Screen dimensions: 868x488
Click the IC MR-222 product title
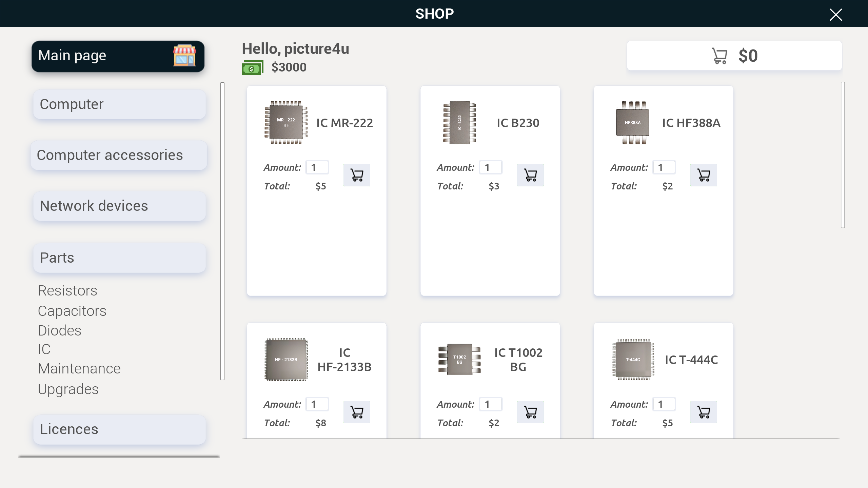(x=344, y=123)
